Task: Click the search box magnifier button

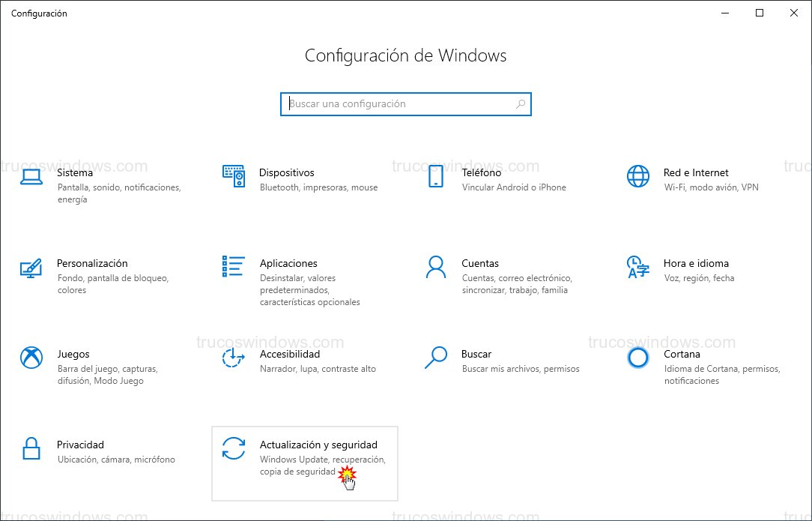Action: pyautogui.click(x=520, y=103)
